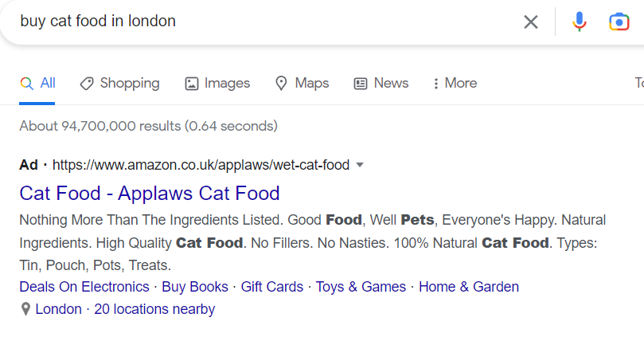Click inside the search query field

(263, 21)
